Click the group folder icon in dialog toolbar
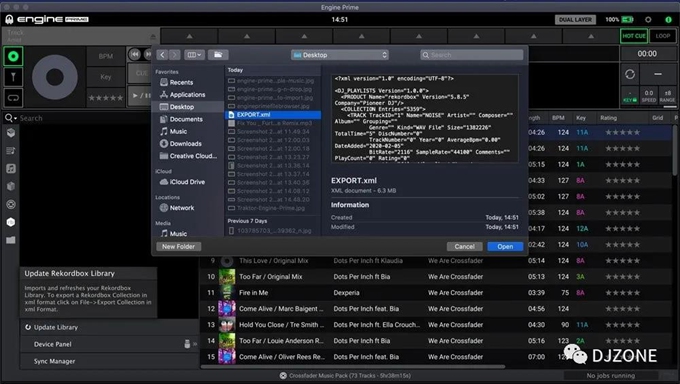The height and width of the screenshot is (384, 680). 218,55
